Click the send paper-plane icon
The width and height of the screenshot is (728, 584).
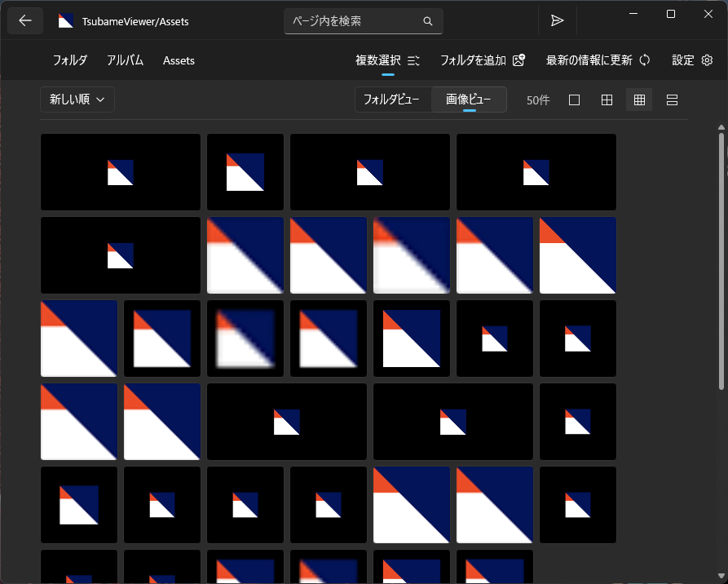(557, 20)
